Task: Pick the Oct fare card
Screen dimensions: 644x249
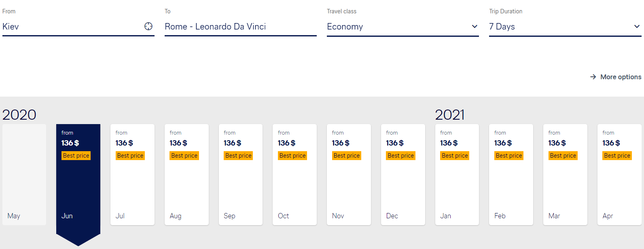Action: click(x=294, y=175)
